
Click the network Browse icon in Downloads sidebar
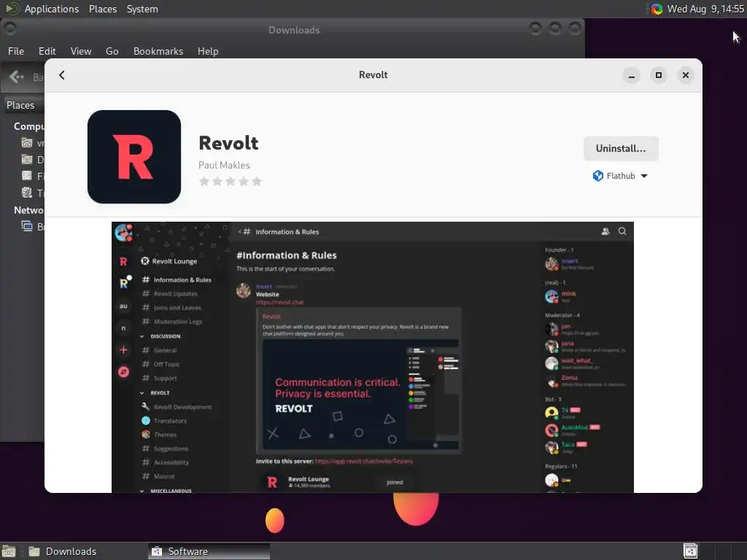click(27, 226)
